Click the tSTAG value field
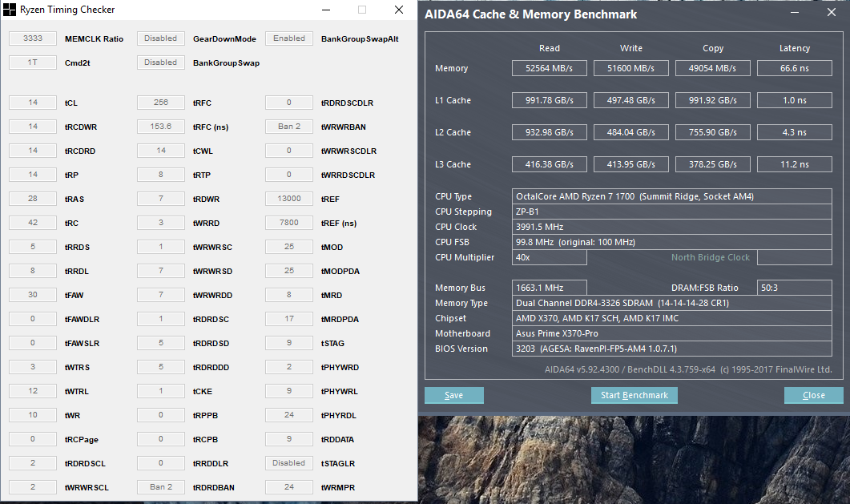 (289, 342)
